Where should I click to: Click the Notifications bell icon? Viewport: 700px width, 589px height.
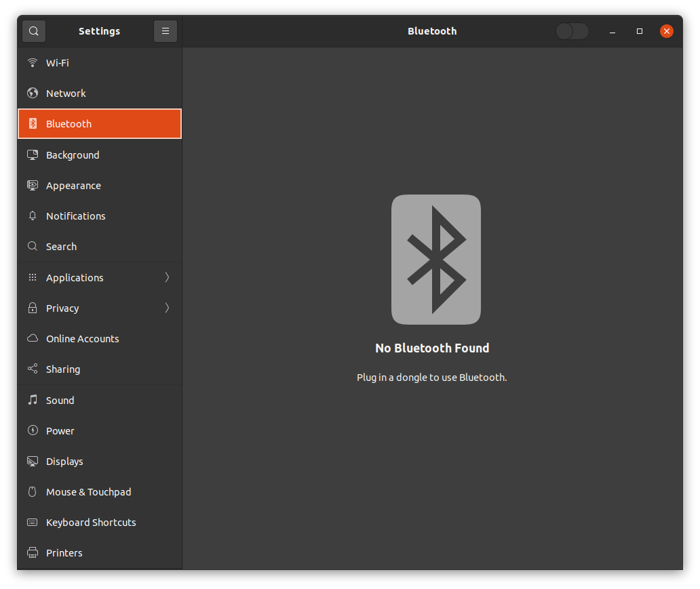point(33,216)
